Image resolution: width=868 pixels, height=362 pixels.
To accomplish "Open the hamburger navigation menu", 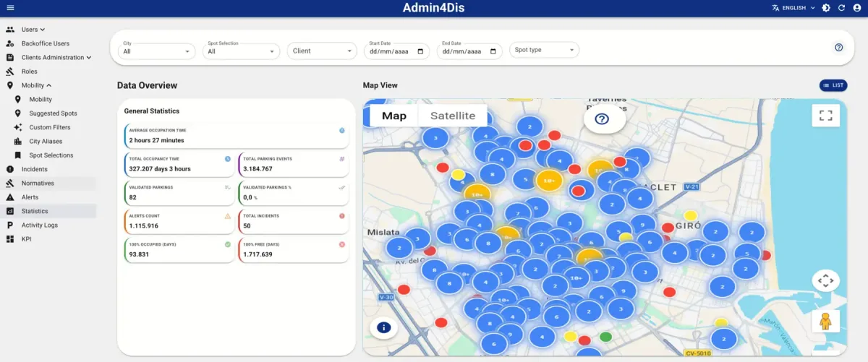I will [10, 8].
